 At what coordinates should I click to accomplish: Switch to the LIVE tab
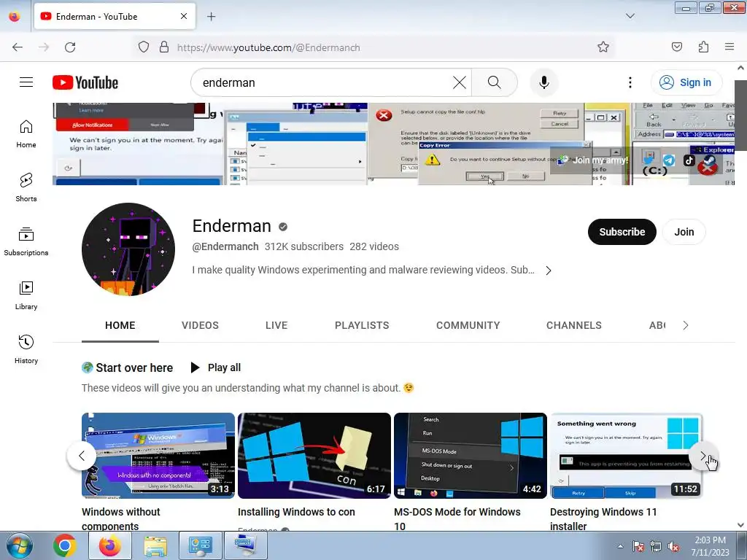pos(276,326)
